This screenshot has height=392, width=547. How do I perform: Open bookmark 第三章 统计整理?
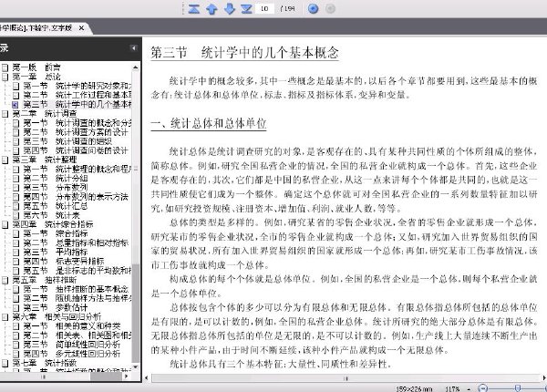click(x=45, y=160)
